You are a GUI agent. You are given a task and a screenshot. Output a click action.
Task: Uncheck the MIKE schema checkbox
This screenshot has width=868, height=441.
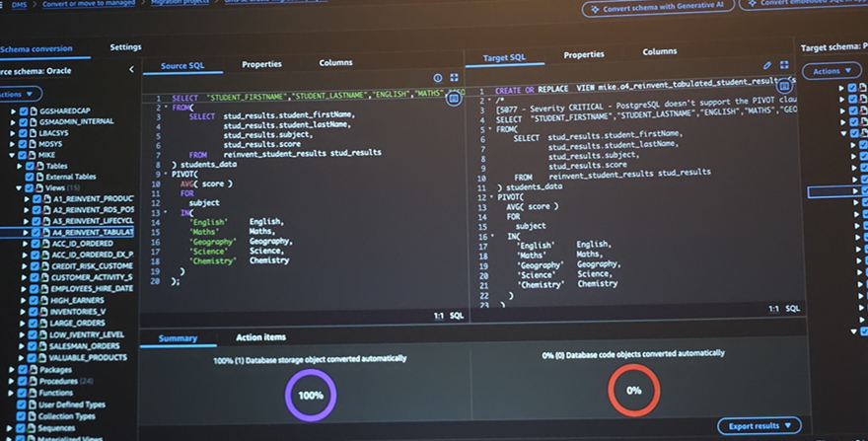coord(23,155)
